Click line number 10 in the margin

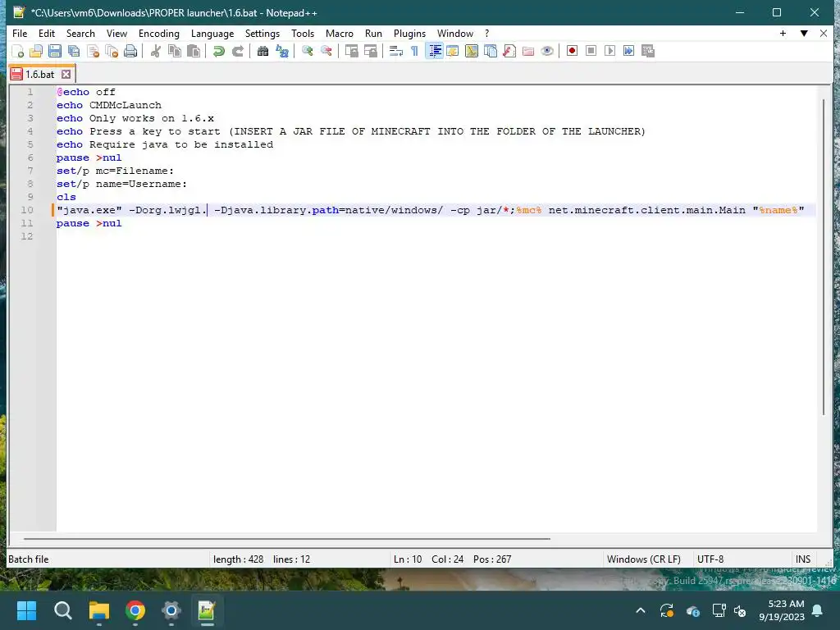tap(27, 210)
